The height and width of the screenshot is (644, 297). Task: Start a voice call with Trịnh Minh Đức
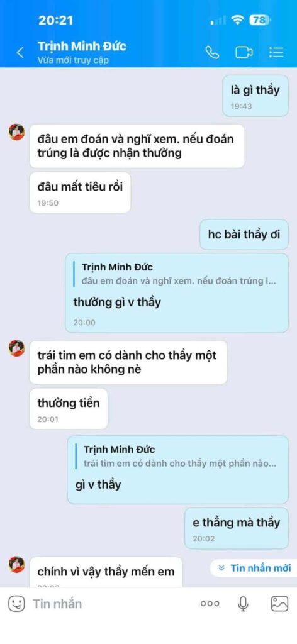tap(212, 53)
